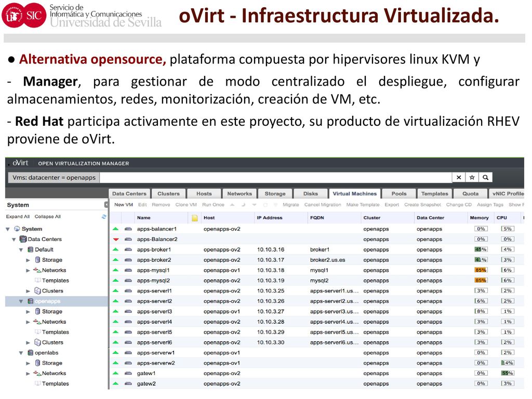Click Collapse All link

click(48, 217)
